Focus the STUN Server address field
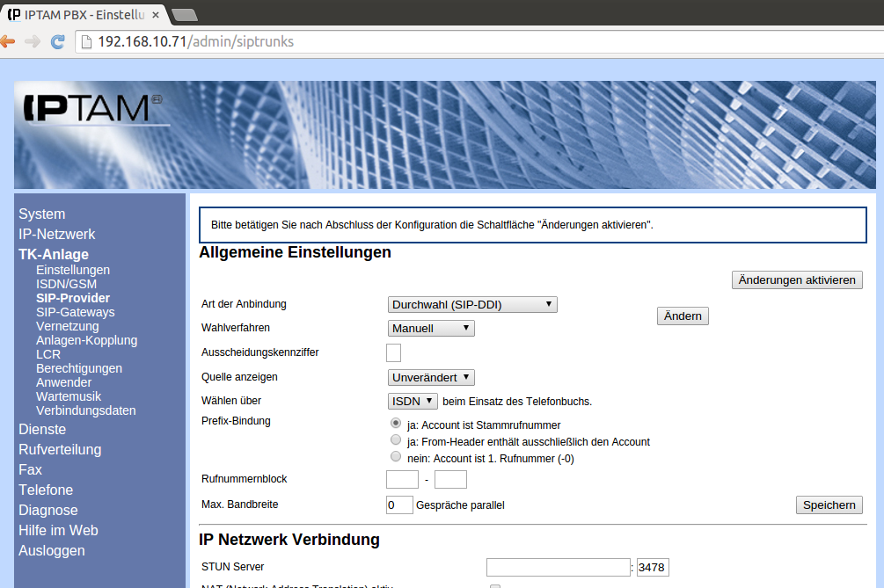The height and width of the screenshot is (588, 884). [x=558, y=567]
